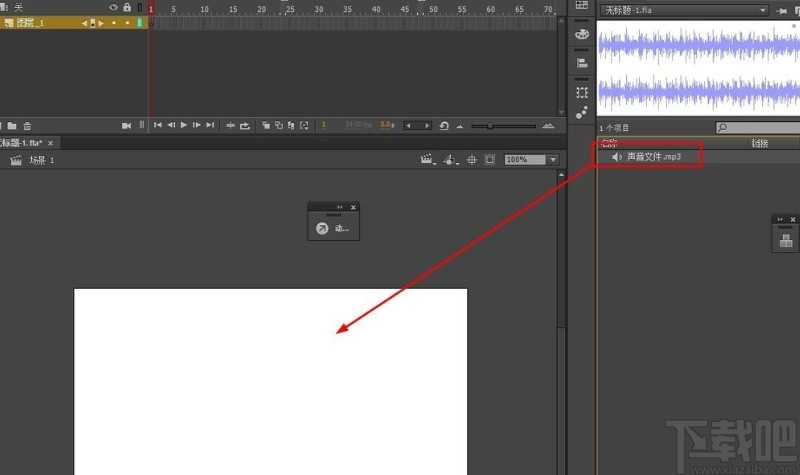
Task: Go to next keyframe on 图层_1
Action: [101, 23]
